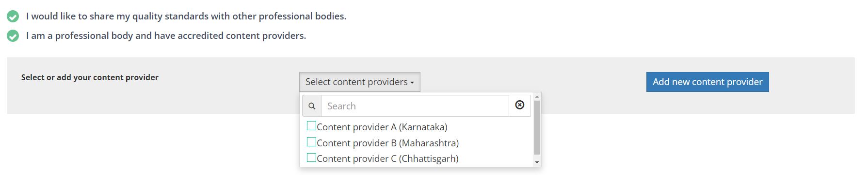Click scrollbar down arrow in dropdown list
Screen dimensions: 868x175
[537, 162]
